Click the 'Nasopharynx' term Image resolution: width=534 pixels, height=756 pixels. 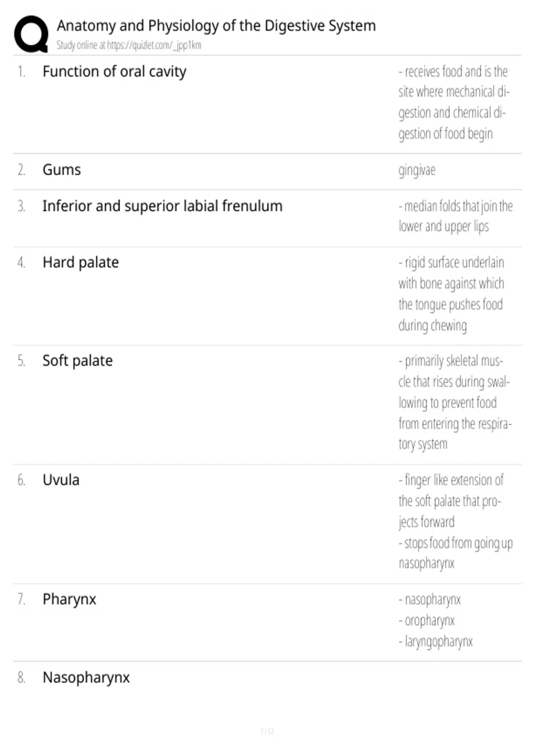(86, 678)
